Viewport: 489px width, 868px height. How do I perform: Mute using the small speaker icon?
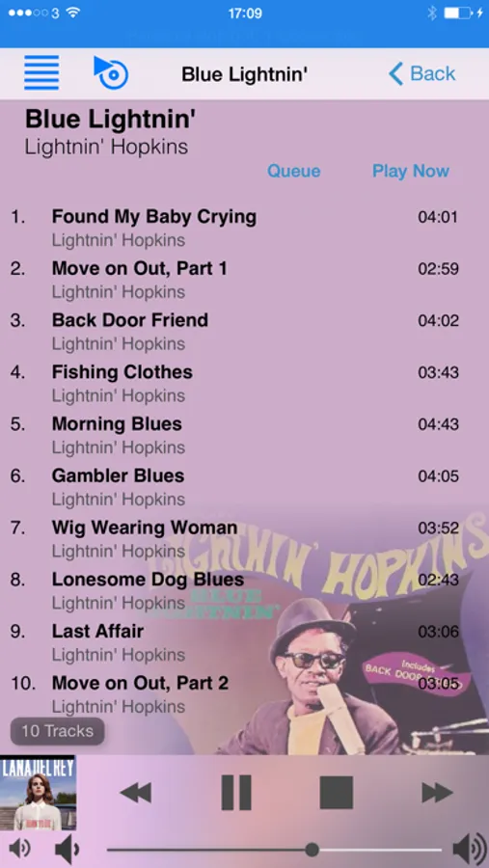[20, 849]
